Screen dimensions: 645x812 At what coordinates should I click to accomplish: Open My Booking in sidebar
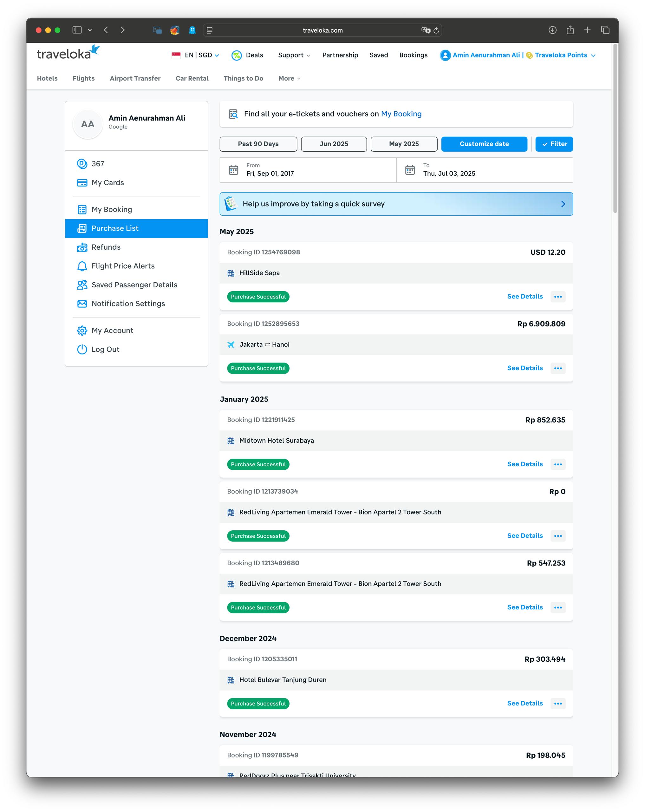tap(111, 209)
